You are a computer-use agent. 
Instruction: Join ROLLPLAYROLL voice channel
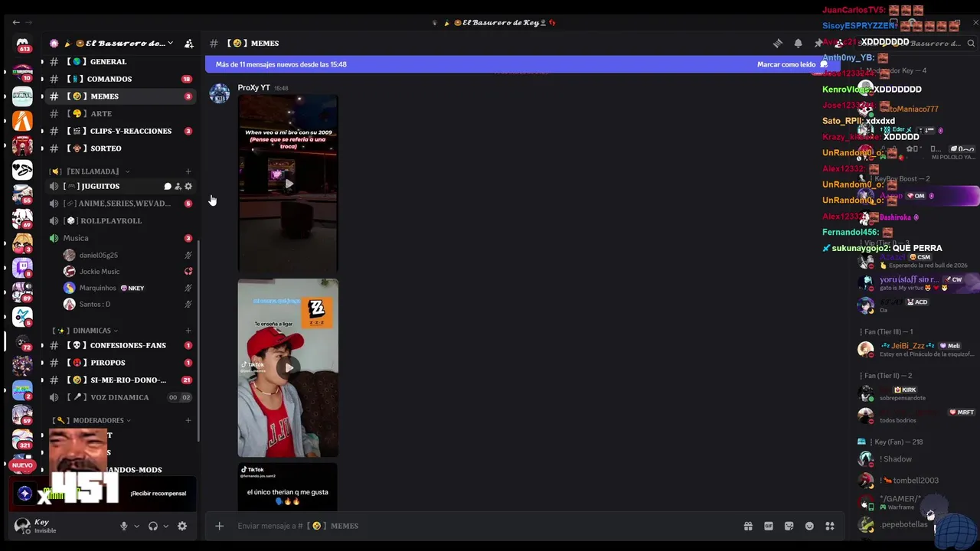[x=120, y=220]
